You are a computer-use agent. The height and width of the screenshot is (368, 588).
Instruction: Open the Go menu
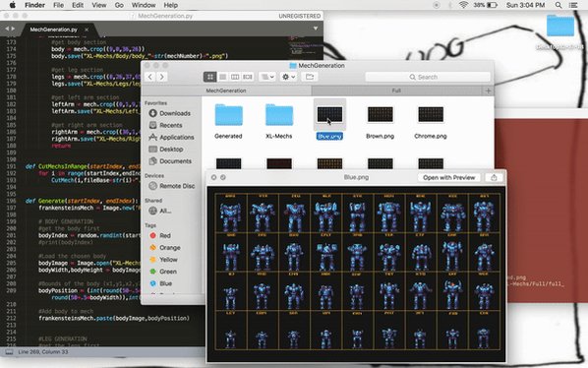click(119, 5)
